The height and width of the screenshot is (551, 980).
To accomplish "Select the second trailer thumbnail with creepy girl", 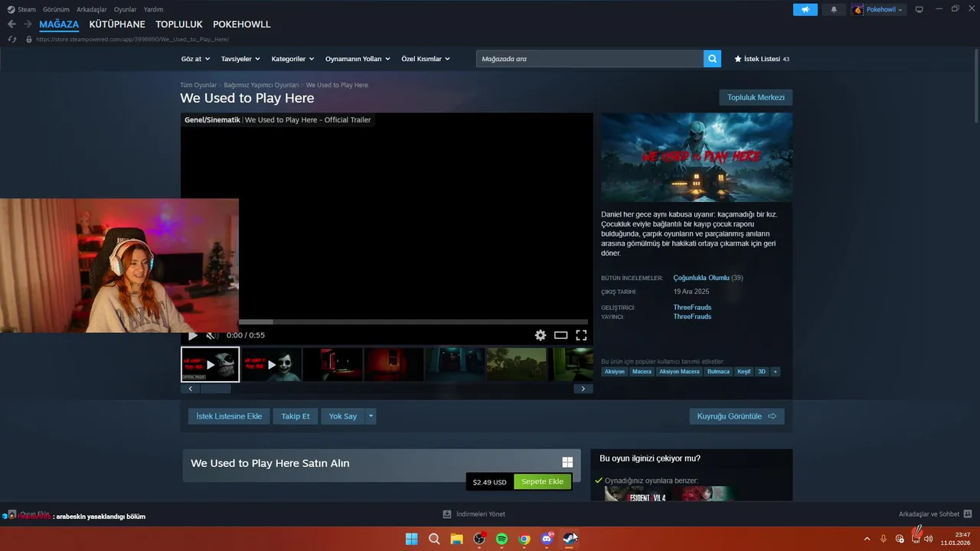I will tap(272, 364).
